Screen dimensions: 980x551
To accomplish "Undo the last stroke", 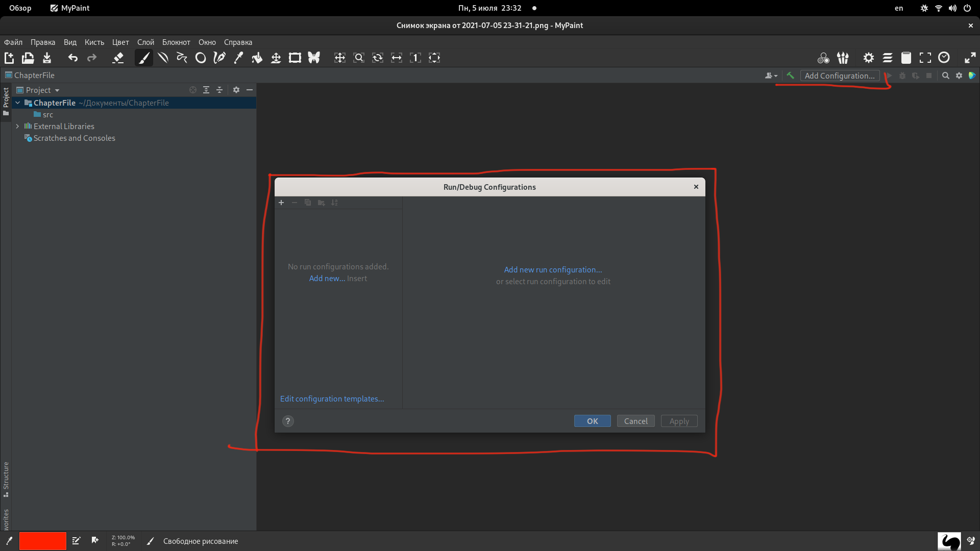I will point(73,58).
